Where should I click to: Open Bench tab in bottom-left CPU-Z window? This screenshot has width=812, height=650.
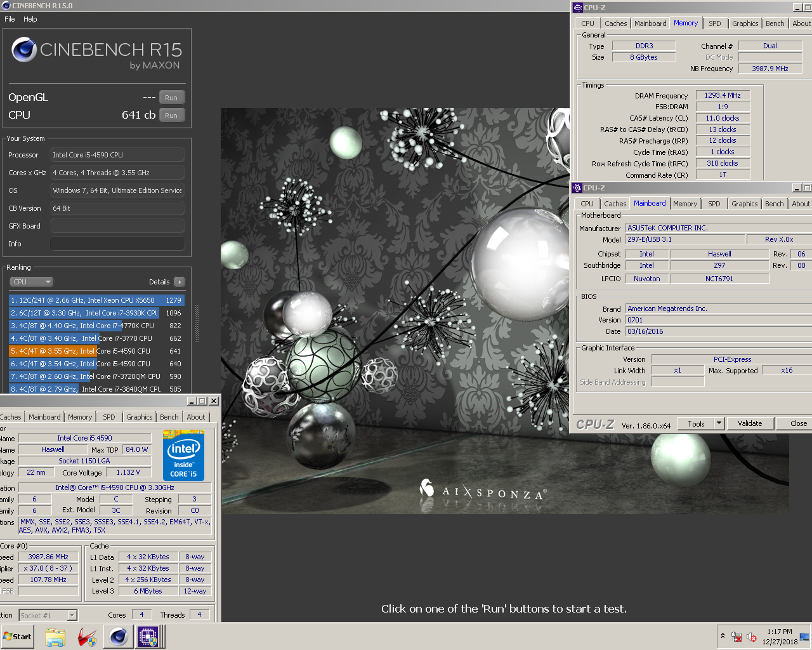[169, 417]
